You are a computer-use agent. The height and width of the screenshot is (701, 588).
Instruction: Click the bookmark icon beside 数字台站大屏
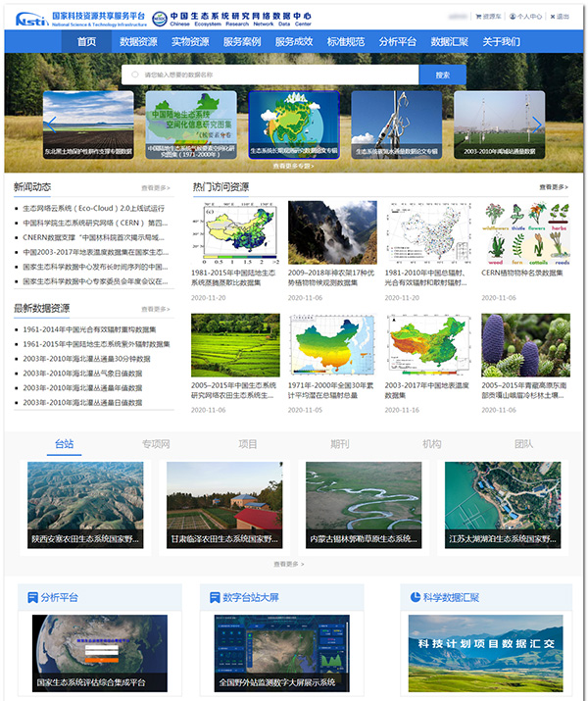tap(215, 597)
